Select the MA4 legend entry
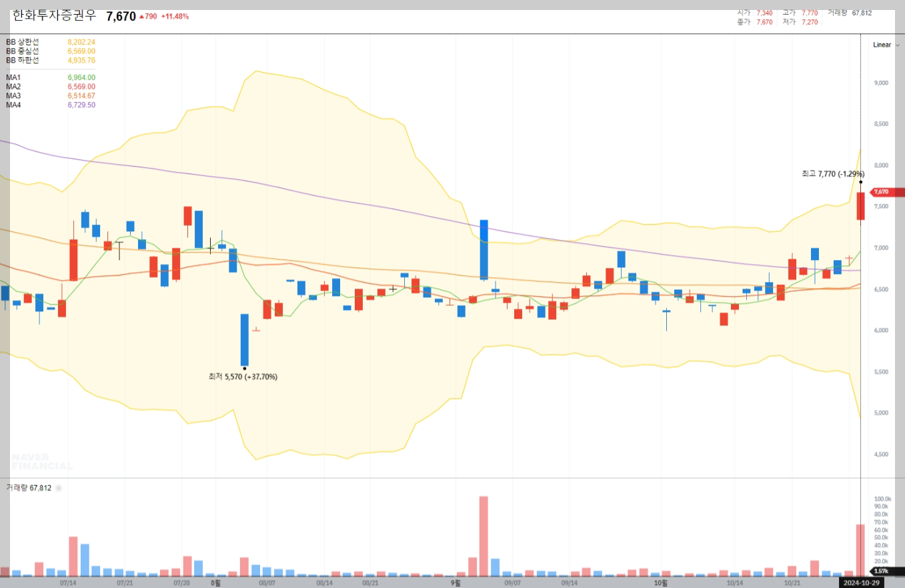This screenshot has width=905, height=588. click(13, 105)
